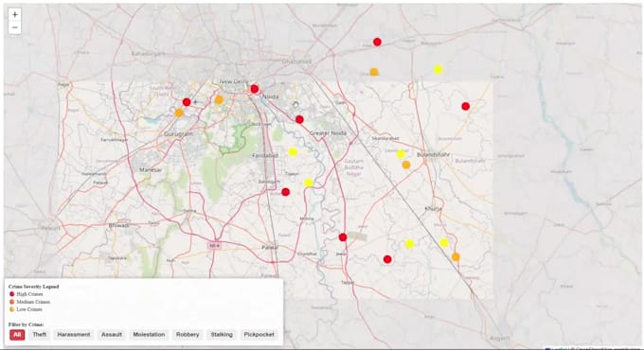
Task: Click the 'Low Crimes' legend label
Action: click(x=29, y=309)
